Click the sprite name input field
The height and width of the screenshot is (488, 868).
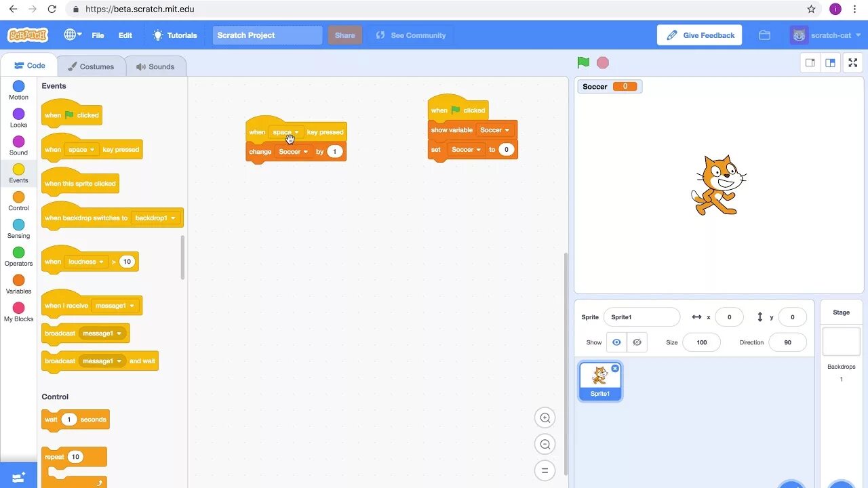pos(642,317)
